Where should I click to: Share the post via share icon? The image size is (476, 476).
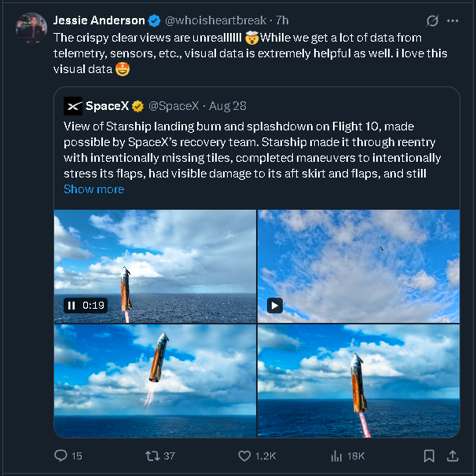(452, 456)
